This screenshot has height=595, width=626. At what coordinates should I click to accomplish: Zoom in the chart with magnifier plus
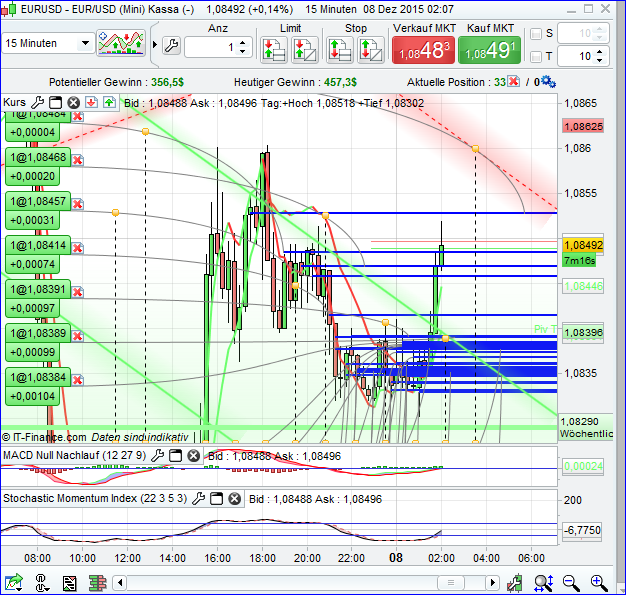point(599,582)
